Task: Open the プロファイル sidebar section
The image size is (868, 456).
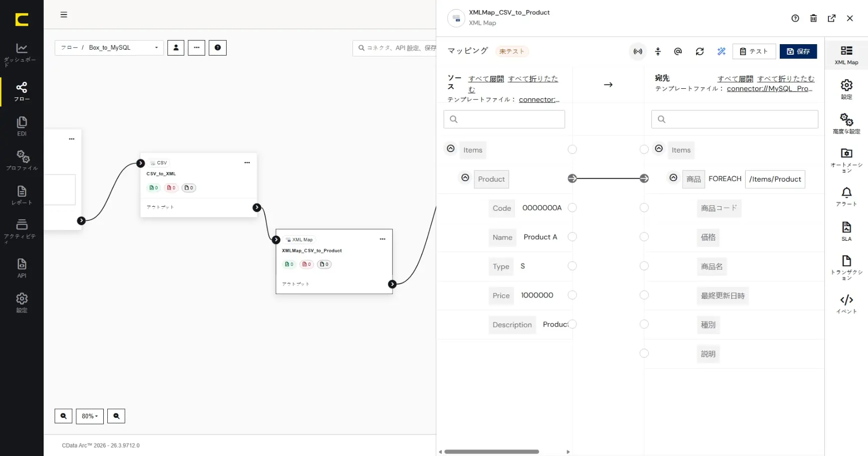Action: pyautogui.click(x=22, y=160)
